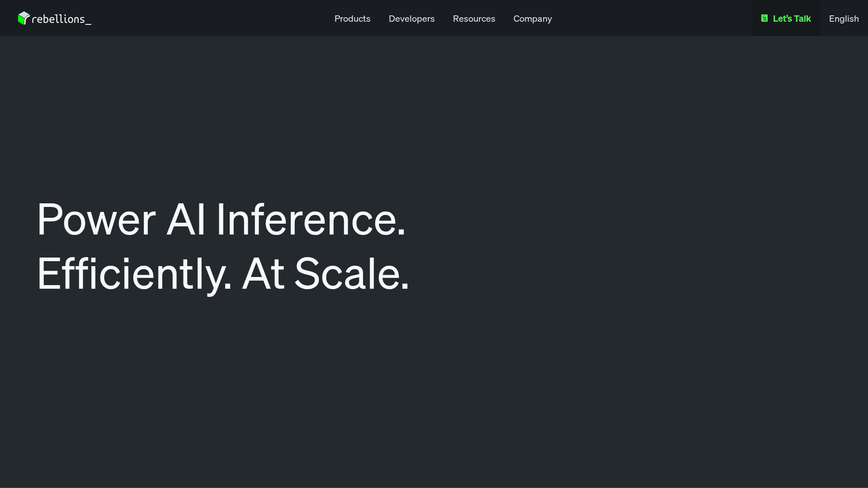868x488 pixels.
Task: Click the word "Efficiently." in the headline
Action: [134, 274]
